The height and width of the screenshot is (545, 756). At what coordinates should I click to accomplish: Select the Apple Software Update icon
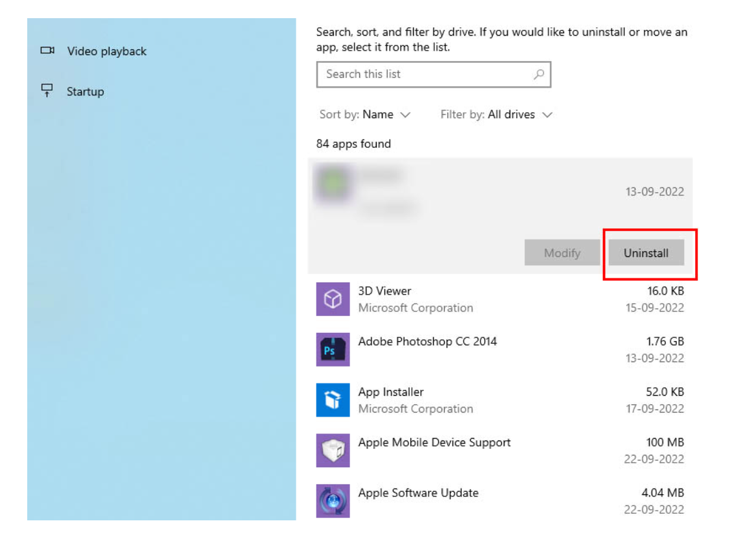coord(333,501)
